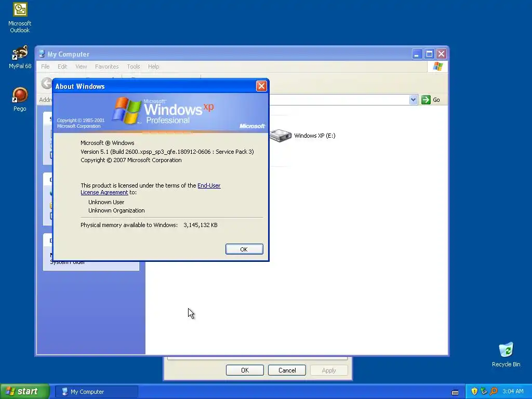Viewport: 532px width, 399px height.
Task: Click the Back arrow in My Computer toolbar
Action: (47, 83)
